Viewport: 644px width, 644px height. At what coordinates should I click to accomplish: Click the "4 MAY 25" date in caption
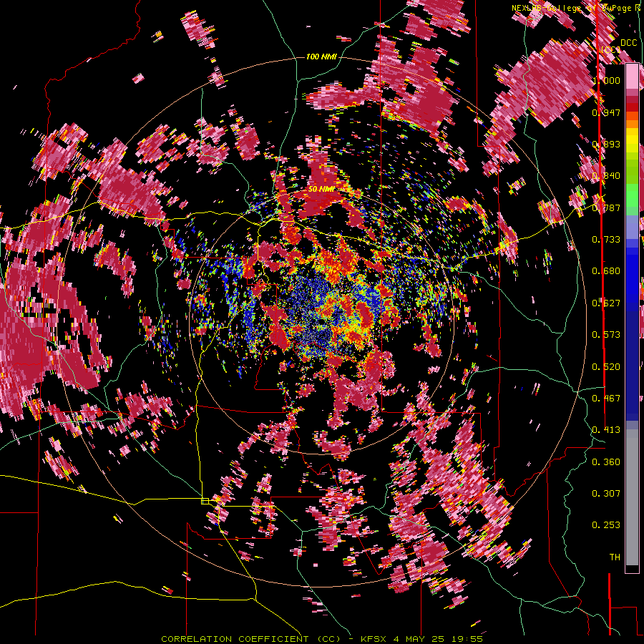coord(417,639)
